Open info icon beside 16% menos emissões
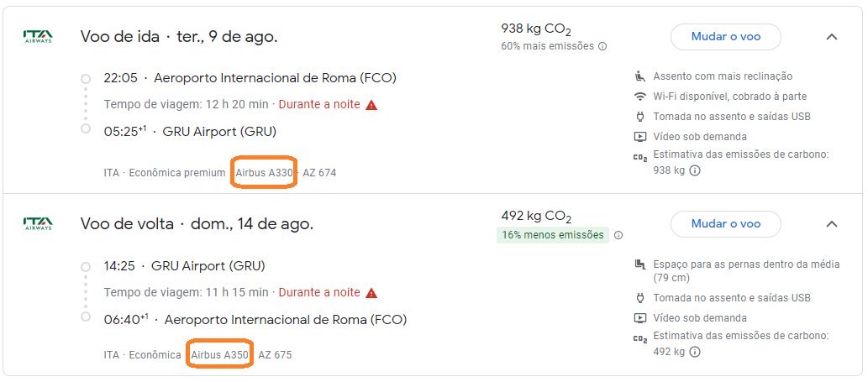The width and height of the screenshot is (868, 382). 618,235
